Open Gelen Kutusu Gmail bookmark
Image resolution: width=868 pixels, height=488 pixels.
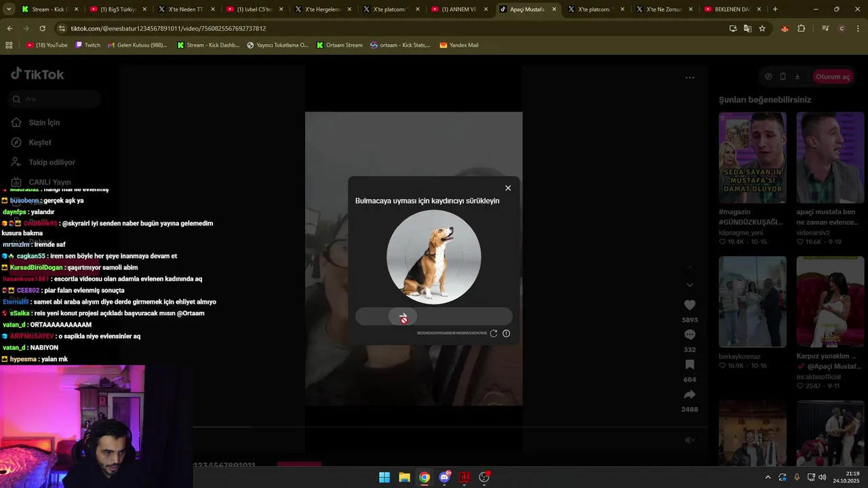coord(138,45)
